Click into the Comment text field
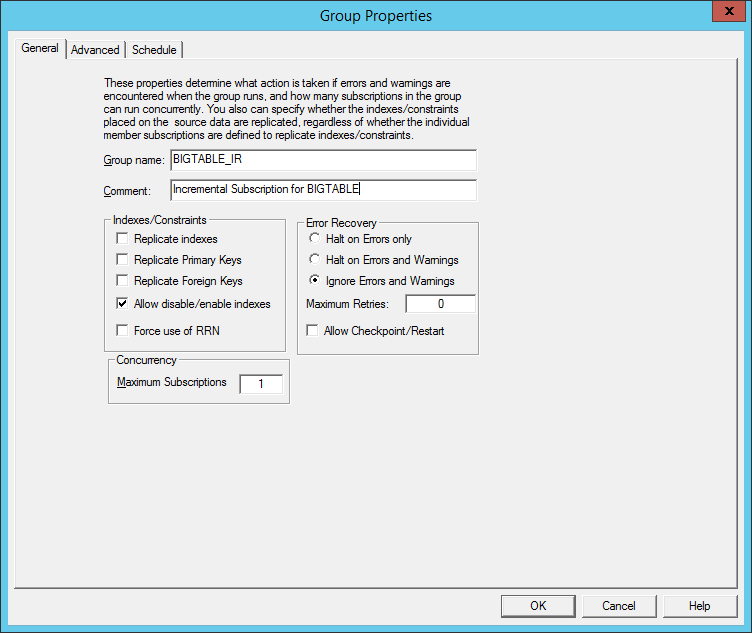Screen dimensions: 752x633 [x=323, y=189]
